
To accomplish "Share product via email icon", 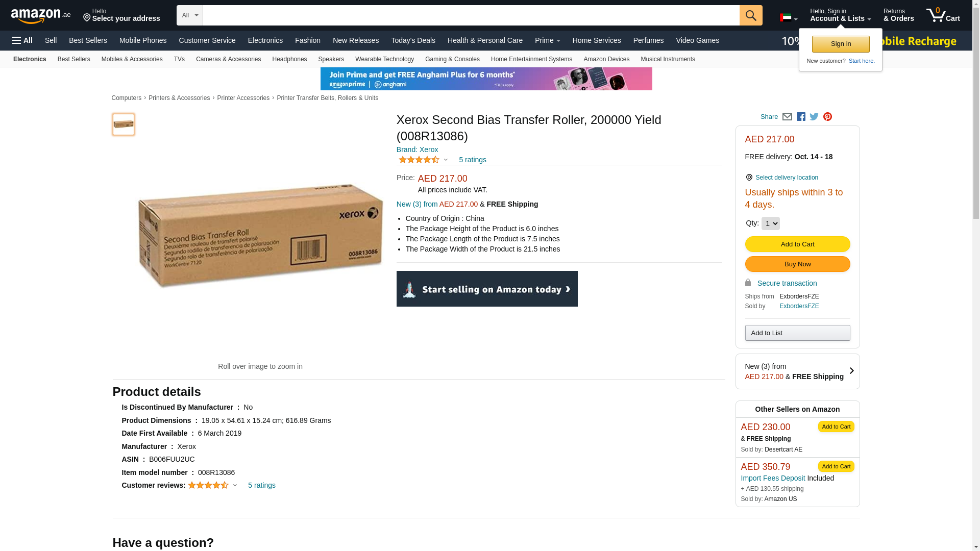I will click(787, 117).
